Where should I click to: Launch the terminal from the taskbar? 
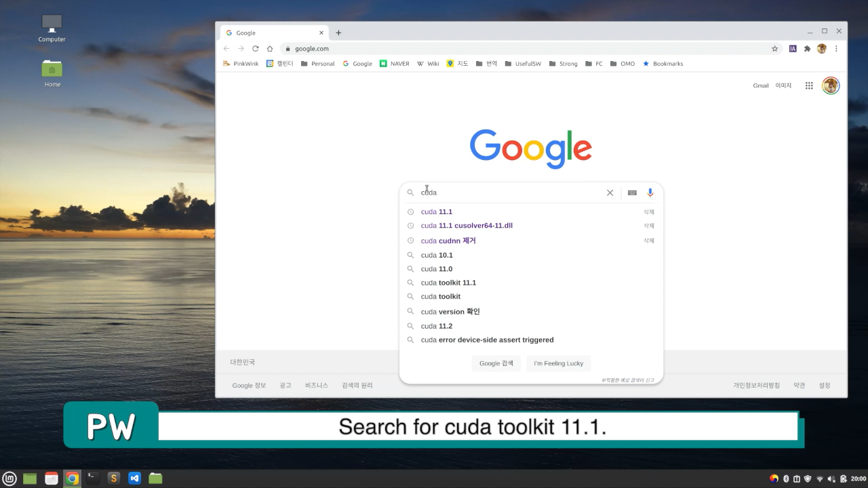pyautogui.click(x=93, y=479)
